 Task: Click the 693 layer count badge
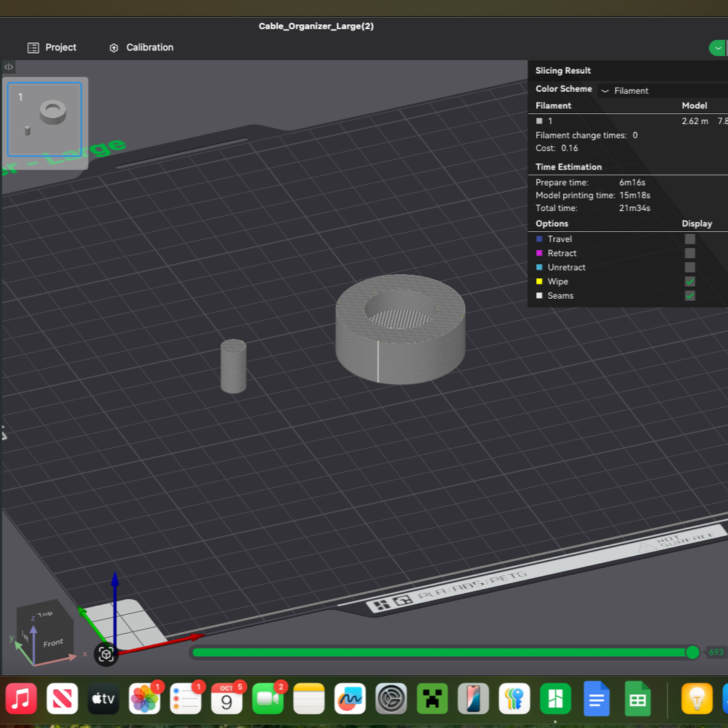[x=716, y=652]
